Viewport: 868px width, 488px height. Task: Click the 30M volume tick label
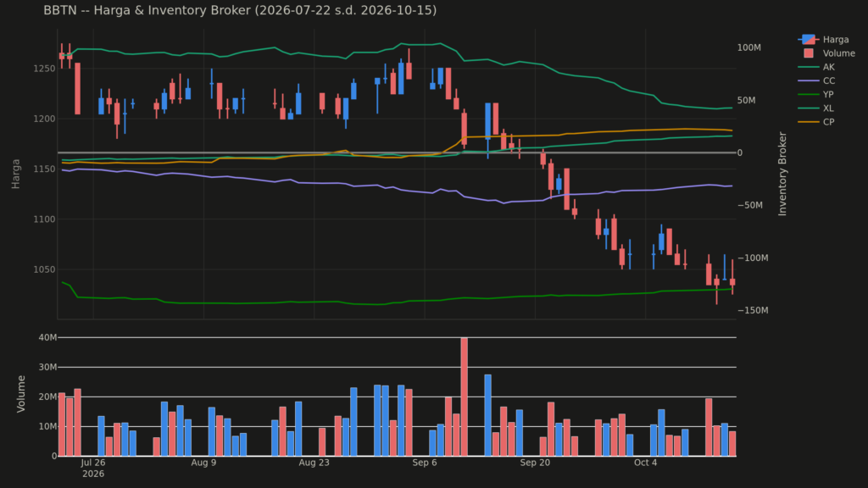pos(47,368)
